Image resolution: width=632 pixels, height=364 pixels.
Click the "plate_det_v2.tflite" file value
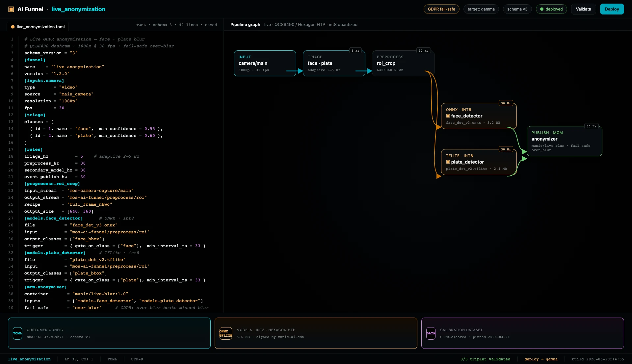click(x=97, y=260)
